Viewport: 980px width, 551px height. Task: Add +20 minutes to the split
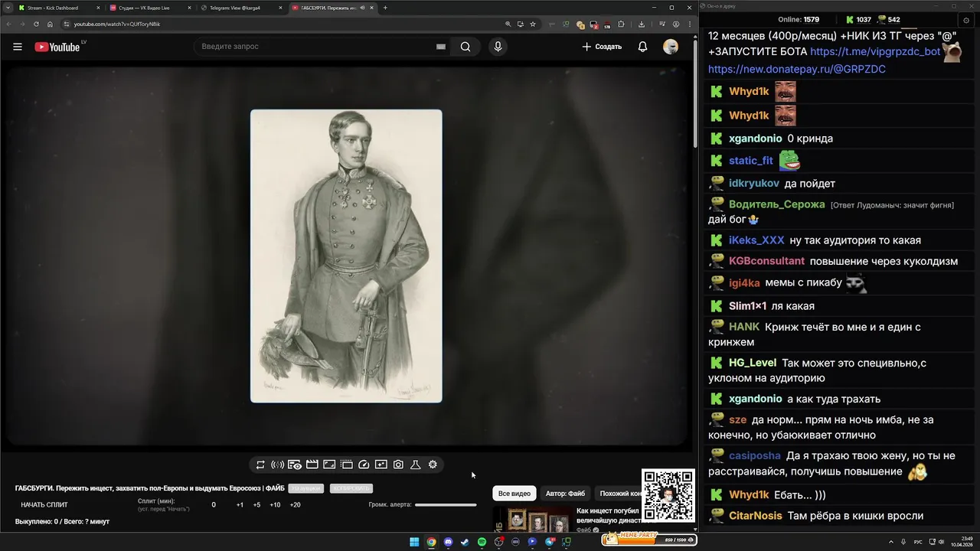tap(295, 505)
